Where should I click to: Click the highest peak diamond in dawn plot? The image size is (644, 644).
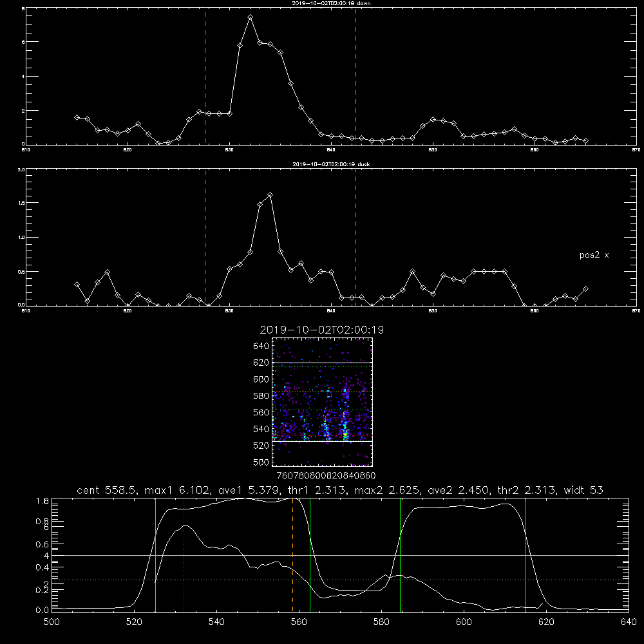point(250,17)
